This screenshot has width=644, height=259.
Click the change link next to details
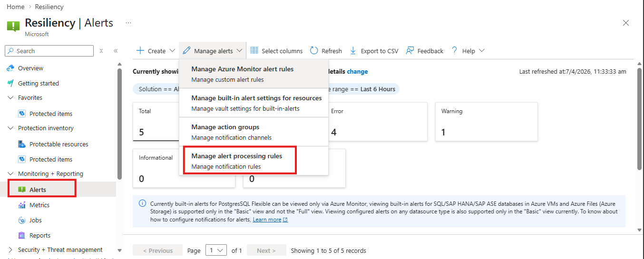(x=357, y=71)
